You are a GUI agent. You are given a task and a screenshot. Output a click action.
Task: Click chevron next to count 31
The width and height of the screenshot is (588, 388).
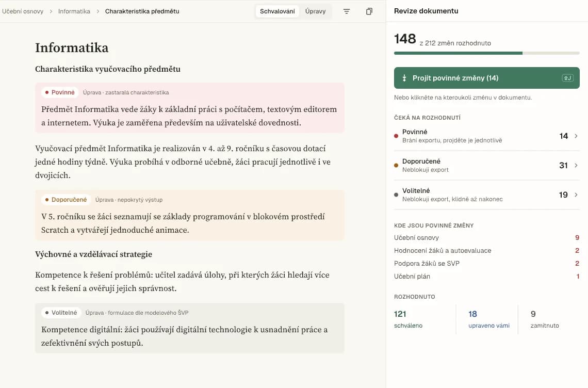576,165
